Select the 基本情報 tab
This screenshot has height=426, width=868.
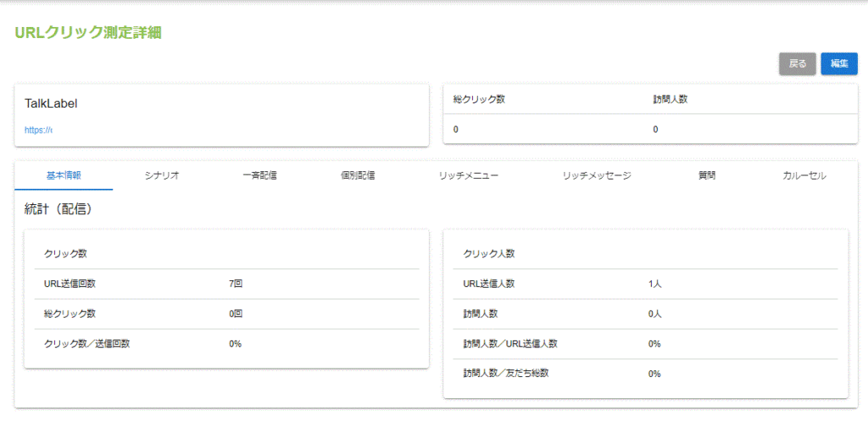[x=64, y=175]
